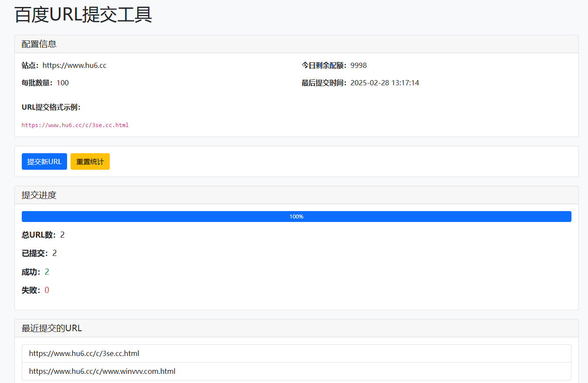Open the example URL https://www.hu6.cc/c/3se.cc.html
The width and height of the screenshot is (588, 383).
click(x=75, y=125)
